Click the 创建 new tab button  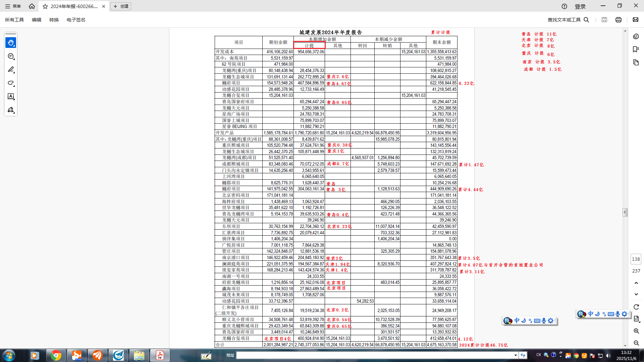coord(121,6)
